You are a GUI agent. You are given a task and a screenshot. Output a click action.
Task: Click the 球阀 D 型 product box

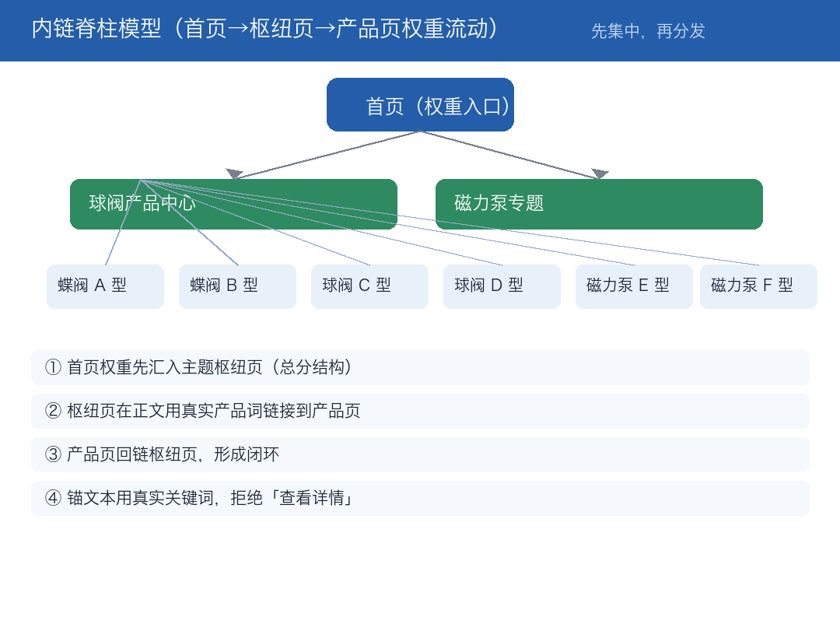502,286
